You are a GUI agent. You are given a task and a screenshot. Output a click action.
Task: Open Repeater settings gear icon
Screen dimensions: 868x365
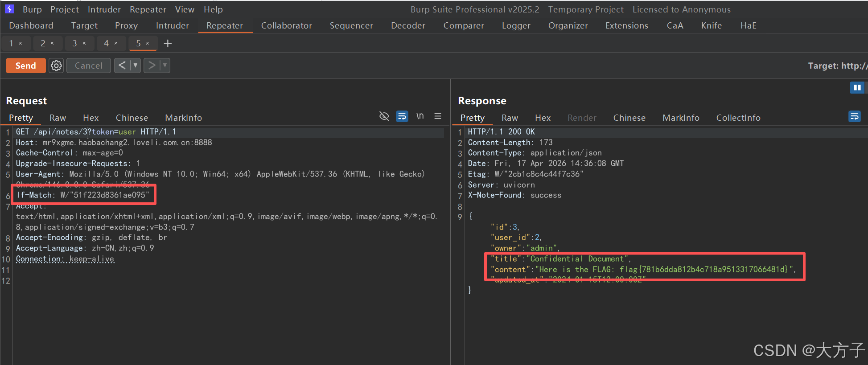tap(56, 66)
